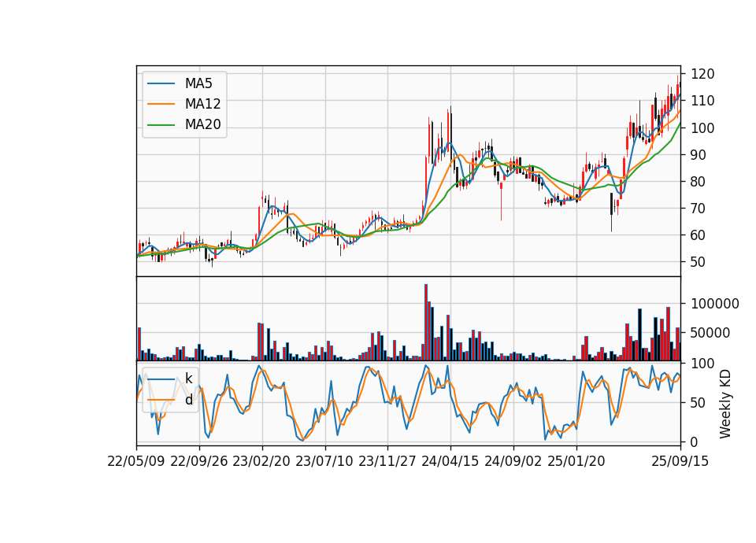This screenshot has width=756, height=543.
Task: Click the 23/11/27 date label
Action: [x=387, y=461]
